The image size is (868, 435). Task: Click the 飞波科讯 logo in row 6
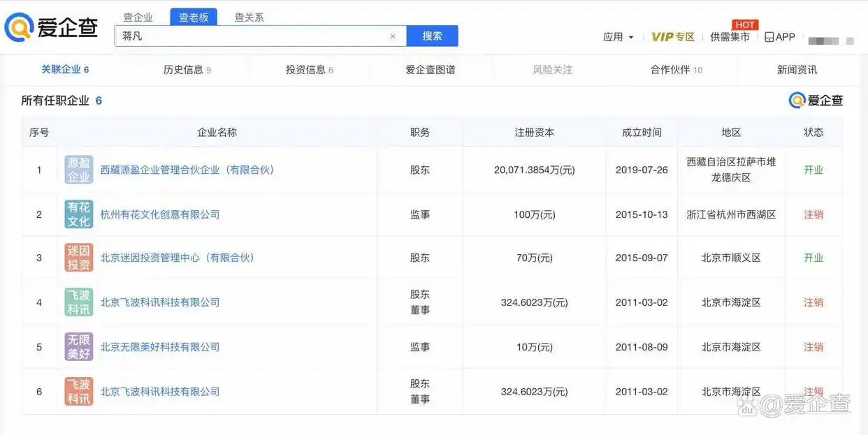tap(79, 392)
